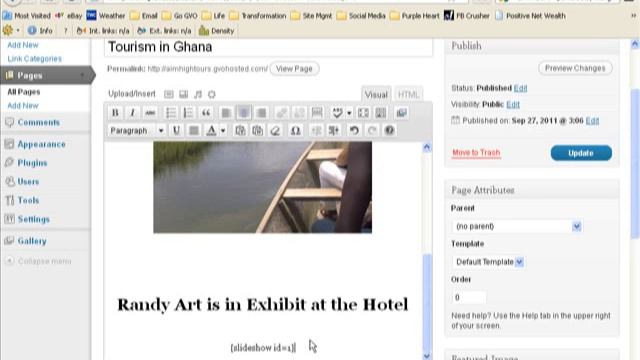The height and width of the screenshot is (360, 640).
Task: Click the View Page button
Action: [294, 69]
